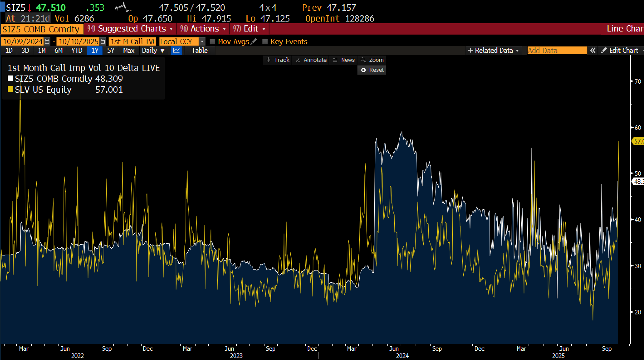Image resolution: width=644 pixels, height=360 pixels.
Task: Enable the Mov Avgs checkbox
Action: coord(212,41)
